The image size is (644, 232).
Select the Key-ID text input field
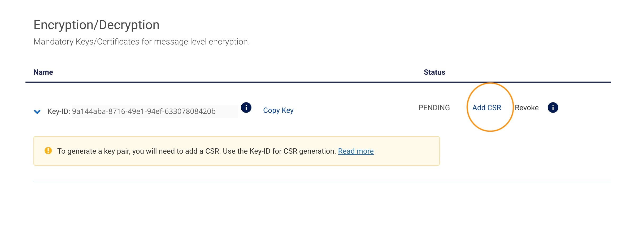coord(155,111)
